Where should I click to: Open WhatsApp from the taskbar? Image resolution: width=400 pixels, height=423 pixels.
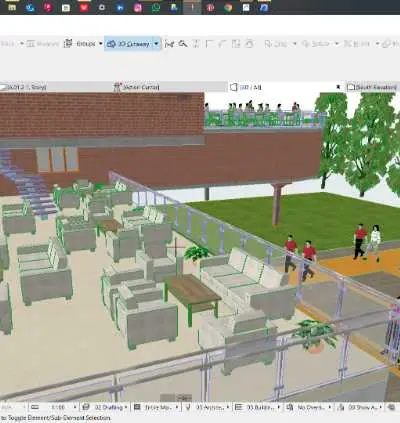pyautogui.click(x=156, y=7)
